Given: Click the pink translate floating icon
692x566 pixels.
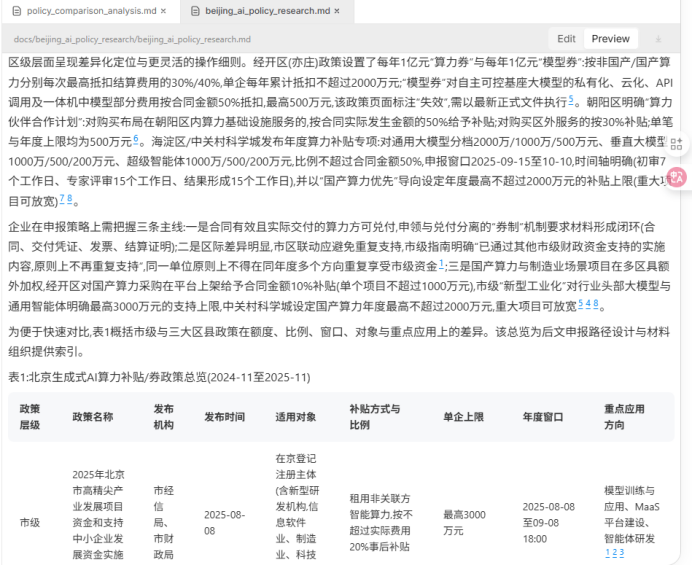Looking at the screenshot, I should [x=677, y=177].
